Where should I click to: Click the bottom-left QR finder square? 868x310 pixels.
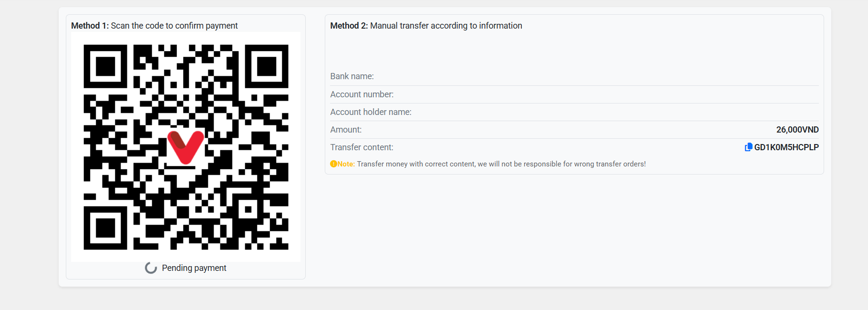(105, 227)
